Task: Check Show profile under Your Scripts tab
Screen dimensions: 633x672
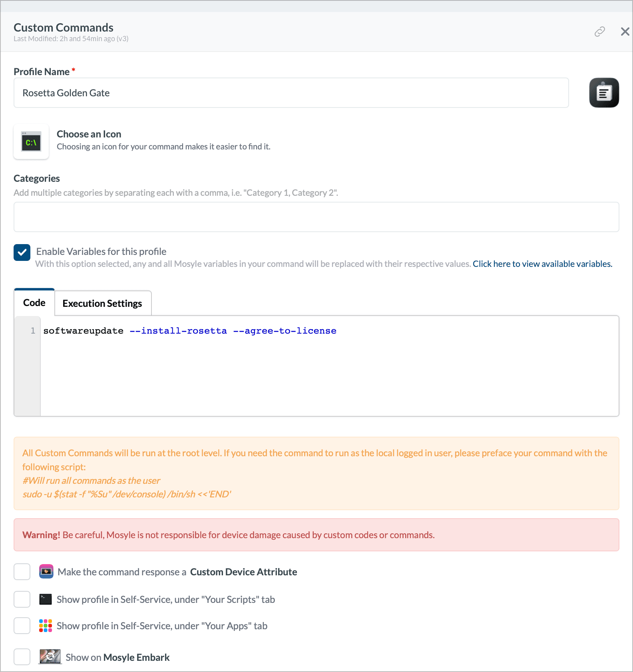Action: click(22, 599)
